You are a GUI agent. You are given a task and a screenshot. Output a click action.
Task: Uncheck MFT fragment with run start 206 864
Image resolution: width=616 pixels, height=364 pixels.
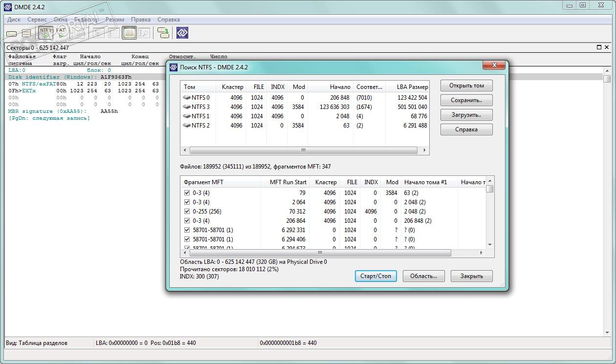pos(187,221)
